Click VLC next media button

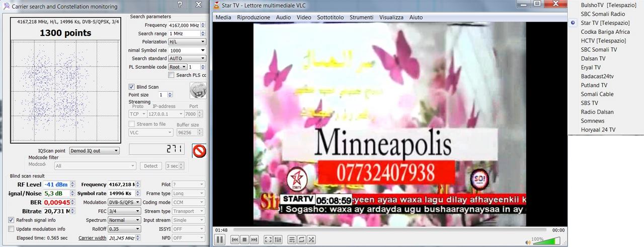(x=254, y=239)
